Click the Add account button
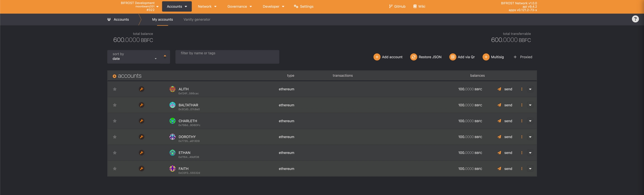The width and height of the screenshot is (644, 195). pos(388,57)
